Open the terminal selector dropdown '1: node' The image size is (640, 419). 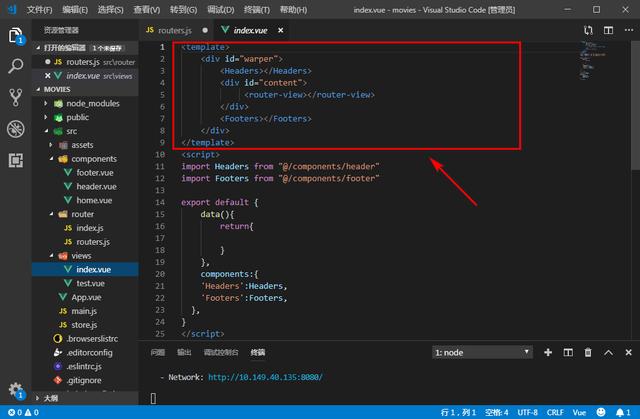pos(482,352)
